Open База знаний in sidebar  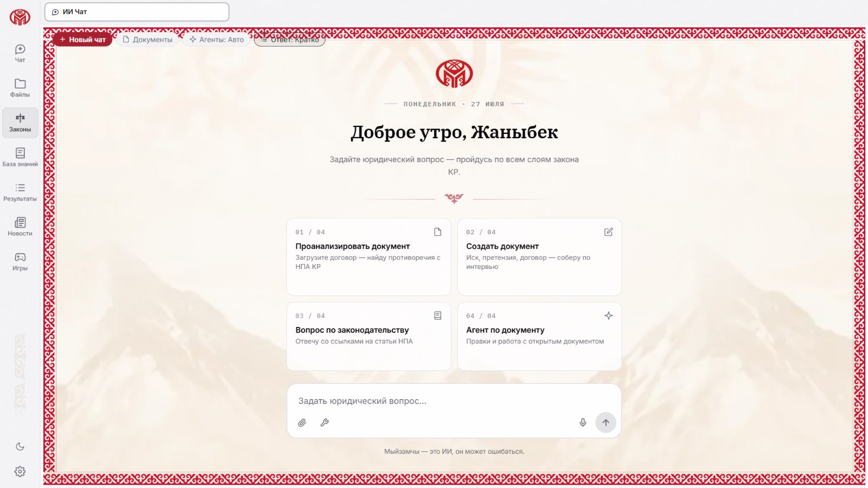[x=20, y=157]
